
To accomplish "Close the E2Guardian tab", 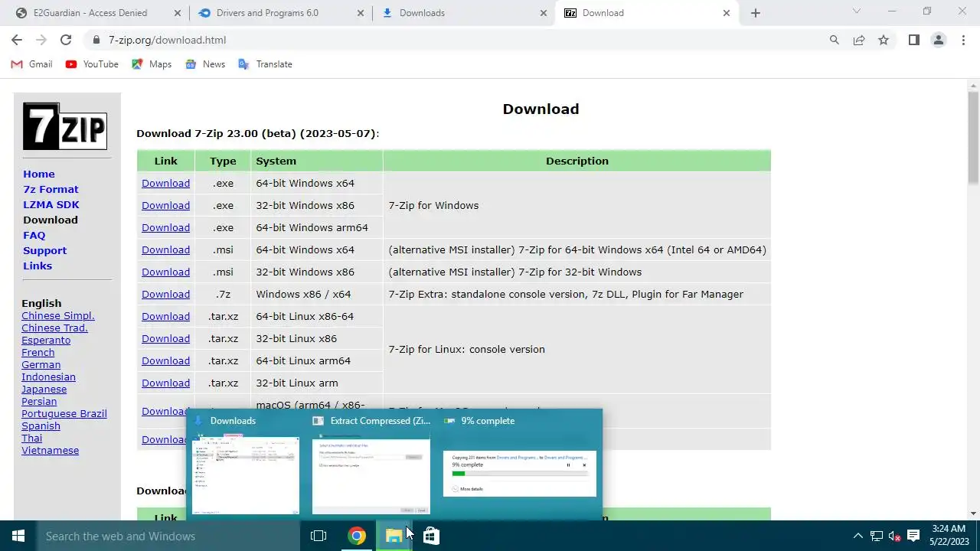I will [x=178, y=13].
